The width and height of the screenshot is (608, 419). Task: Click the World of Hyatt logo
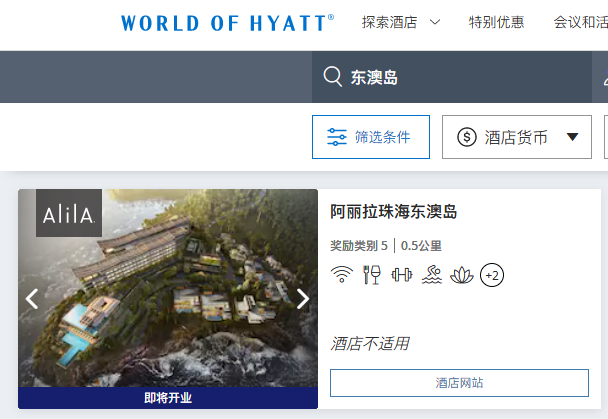coord(227,23)
